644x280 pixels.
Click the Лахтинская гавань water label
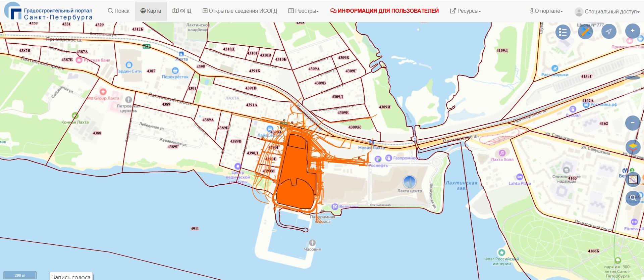click(x=462, y=185)
